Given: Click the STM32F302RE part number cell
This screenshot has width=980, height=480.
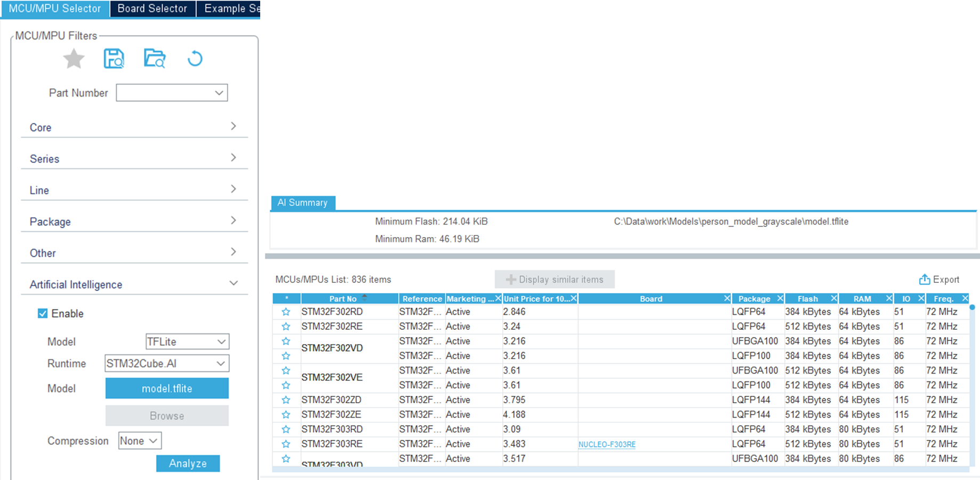Looking at the screenshot, I should (349, 327).
